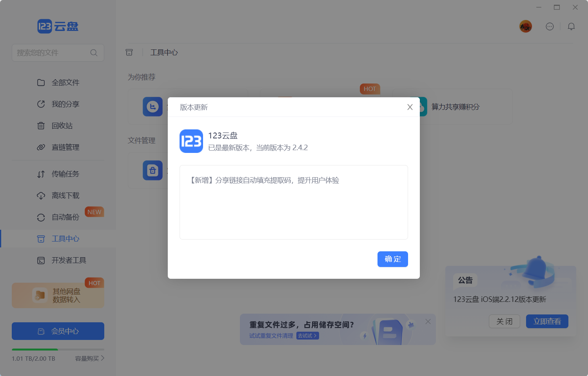
Task: Click the user avatar in the header
Action: (x=525, y=26)
